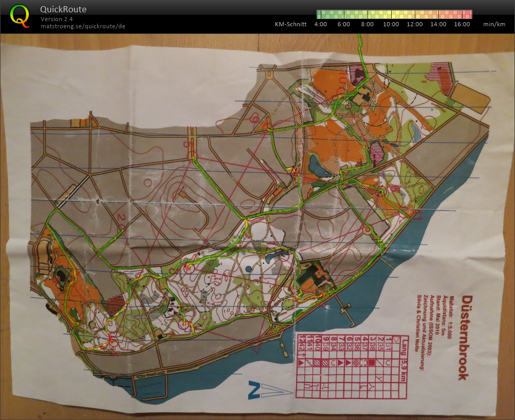Screen dimensions: 515x420
Task: Click the QuickRoute title text
Action: tap(63, 9)
